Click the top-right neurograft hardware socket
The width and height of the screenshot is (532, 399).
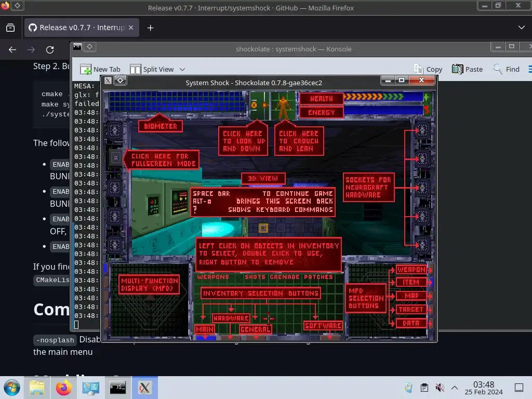pos(422,129)
